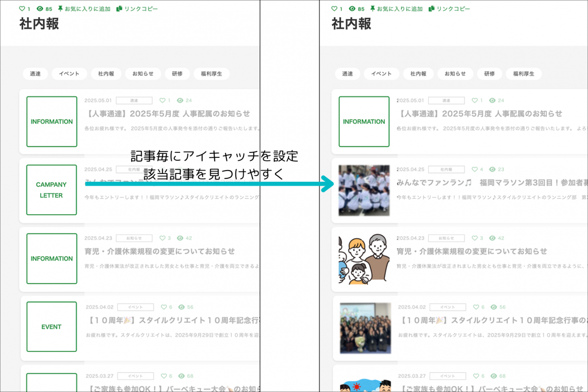Click eye icon showing 24 in right panel
The image size is (588, 392).
point(492,100)
